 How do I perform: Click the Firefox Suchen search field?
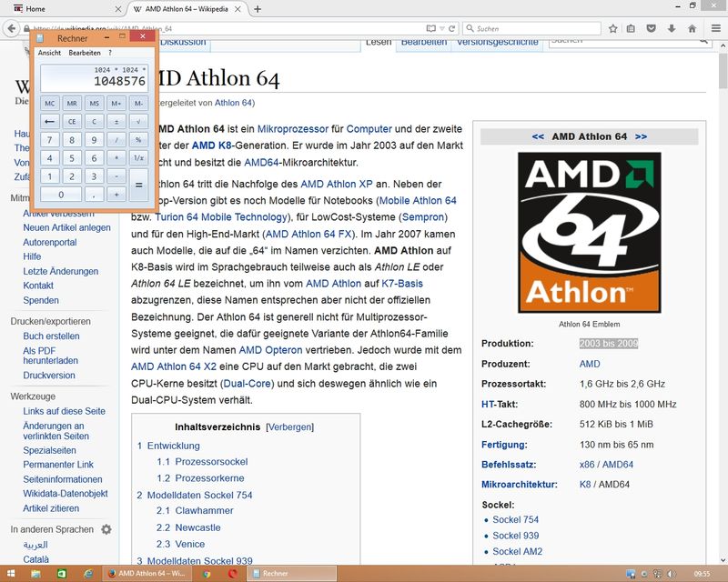(537, 28)
